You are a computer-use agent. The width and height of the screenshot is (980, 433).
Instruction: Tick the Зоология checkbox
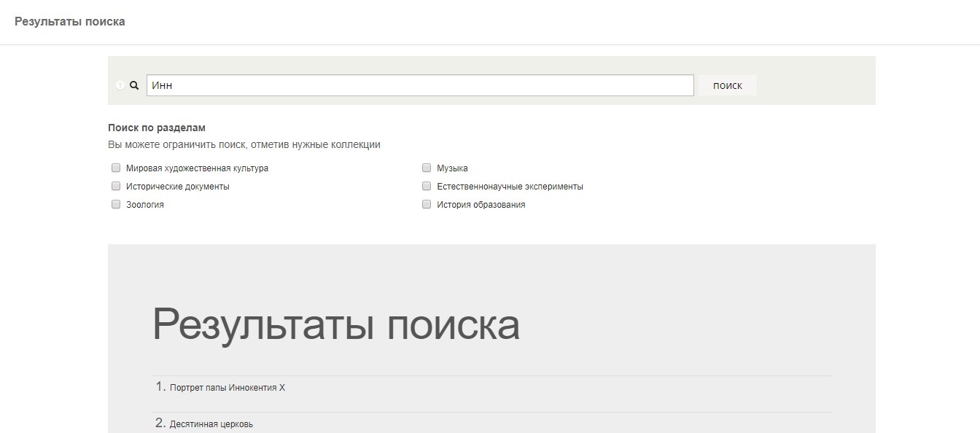(x=116, y=204)
